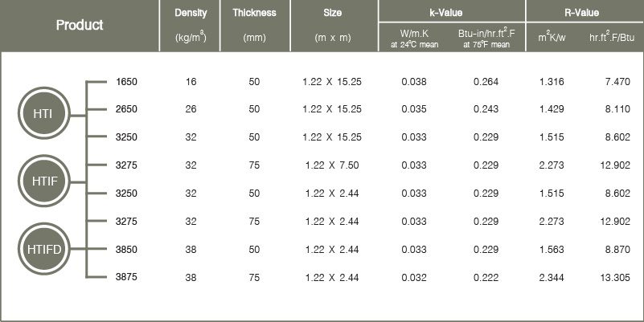This screenshot has width=644, height=322.
Task: Click the hr.ft².F/Btu sub-header
Action: (x=610, y=37)
